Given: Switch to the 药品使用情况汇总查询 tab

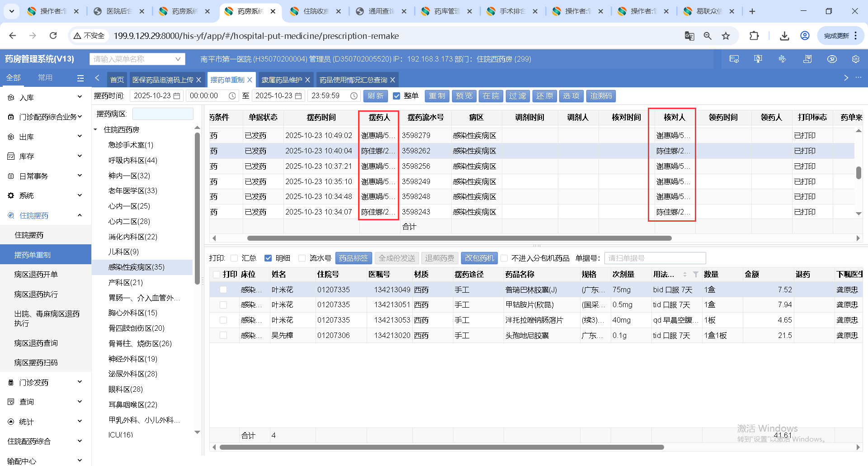Looking at the screenshot, I should pyautogui.click(x=353, y=80).
